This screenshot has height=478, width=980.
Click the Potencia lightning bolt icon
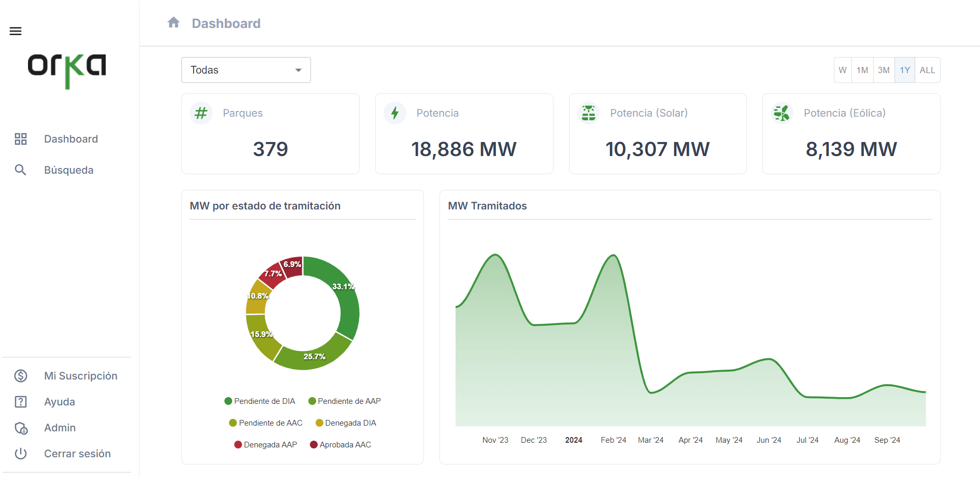click(395, 113)
